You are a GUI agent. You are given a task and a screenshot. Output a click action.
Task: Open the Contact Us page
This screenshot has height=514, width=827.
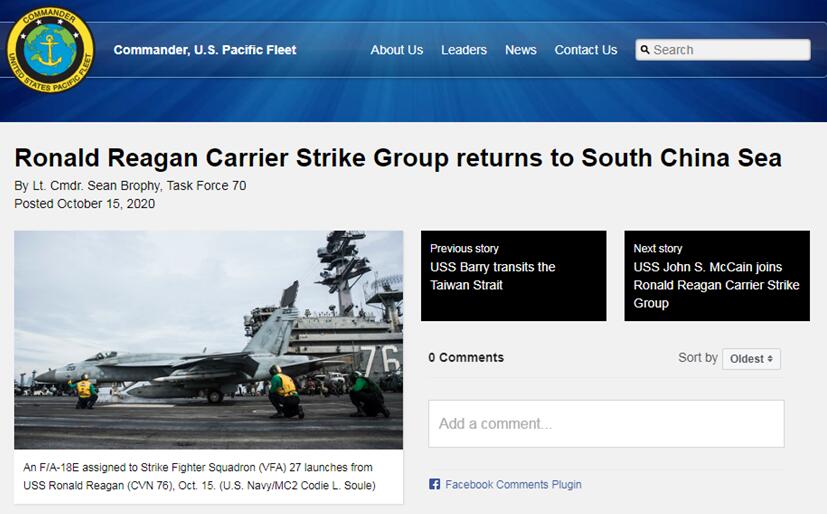pos(585,50)
